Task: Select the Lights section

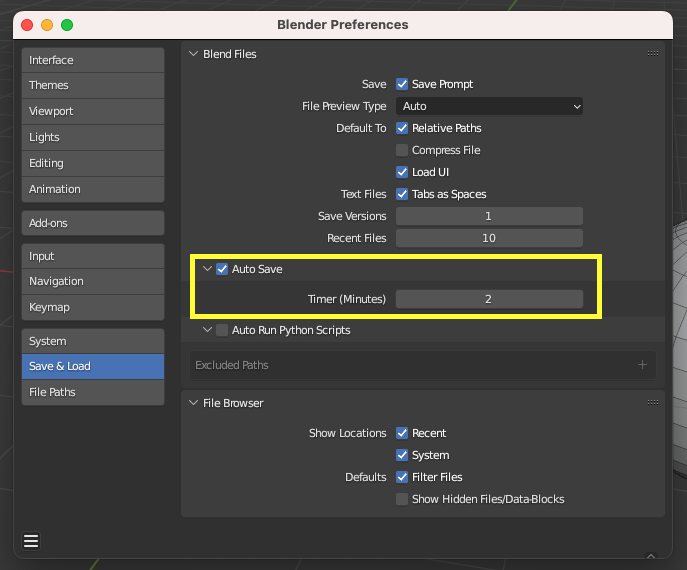Action: click(x=93, y=137)
